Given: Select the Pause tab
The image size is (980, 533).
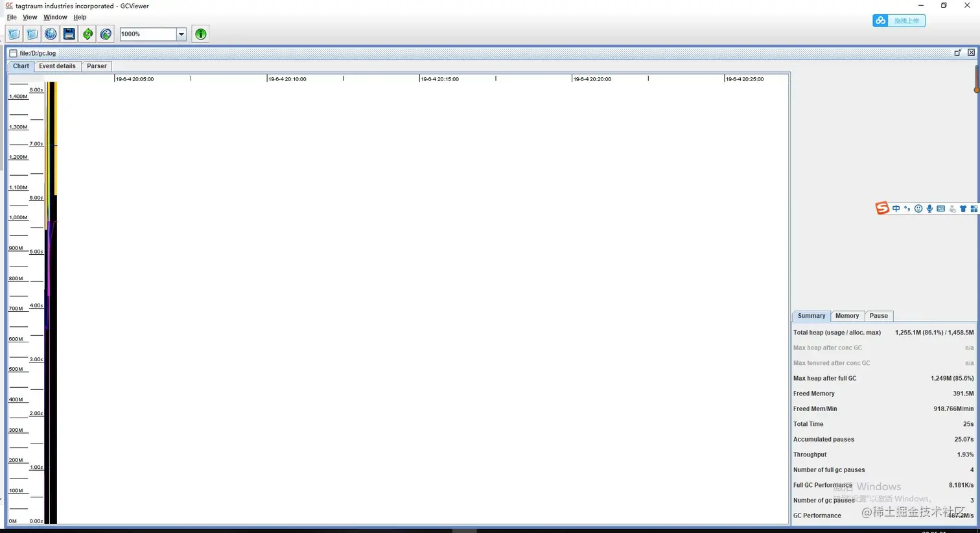Looking at the screenshot, I should pos(879,316).
